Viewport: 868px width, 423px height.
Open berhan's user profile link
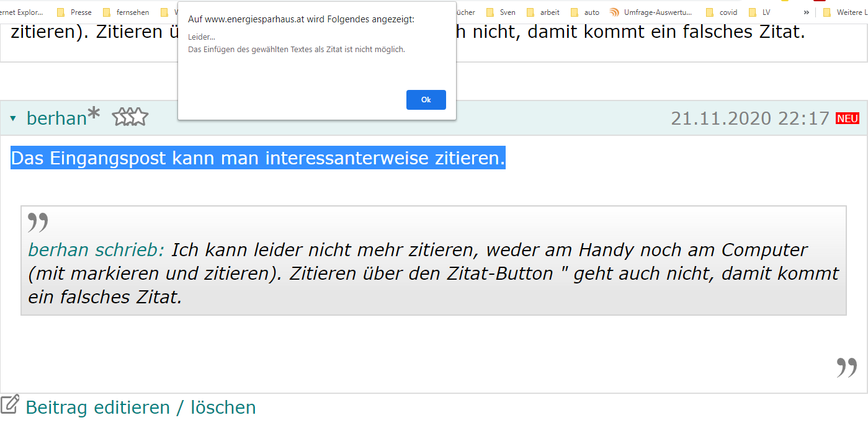click(x=56, y=118)
